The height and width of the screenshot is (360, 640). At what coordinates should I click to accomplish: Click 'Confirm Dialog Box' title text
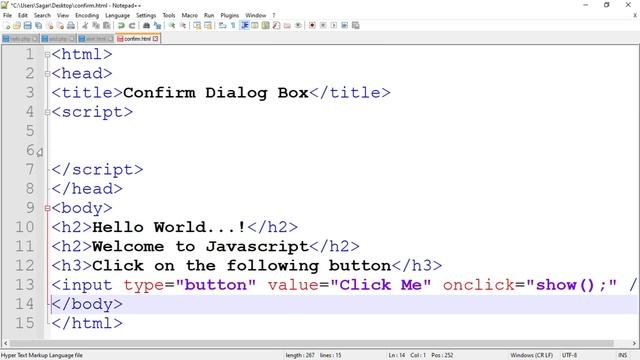tap(216, 93)
